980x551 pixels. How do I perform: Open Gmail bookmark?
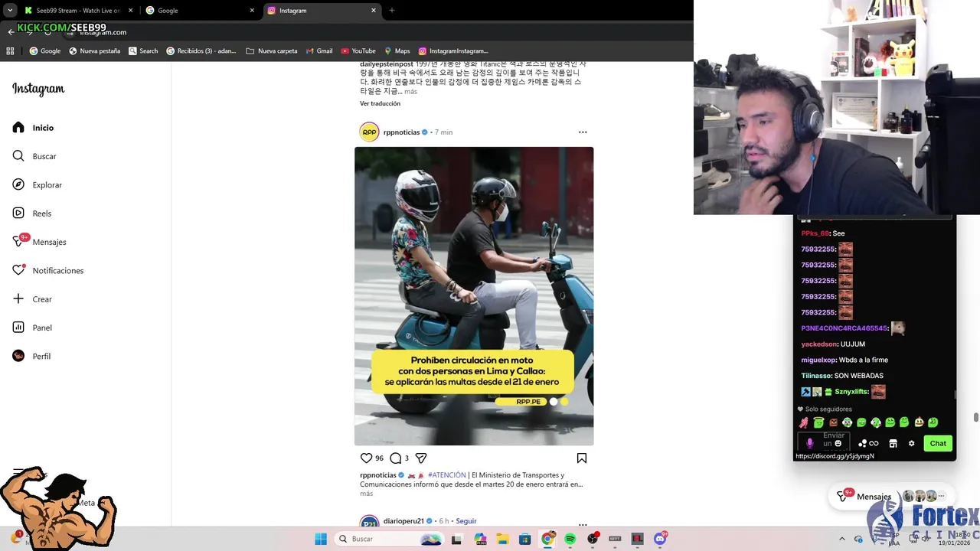[319, 51]
